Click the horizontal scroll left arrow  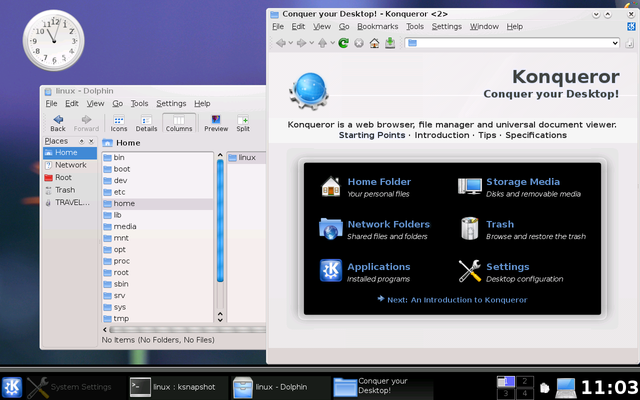point(105,329)
